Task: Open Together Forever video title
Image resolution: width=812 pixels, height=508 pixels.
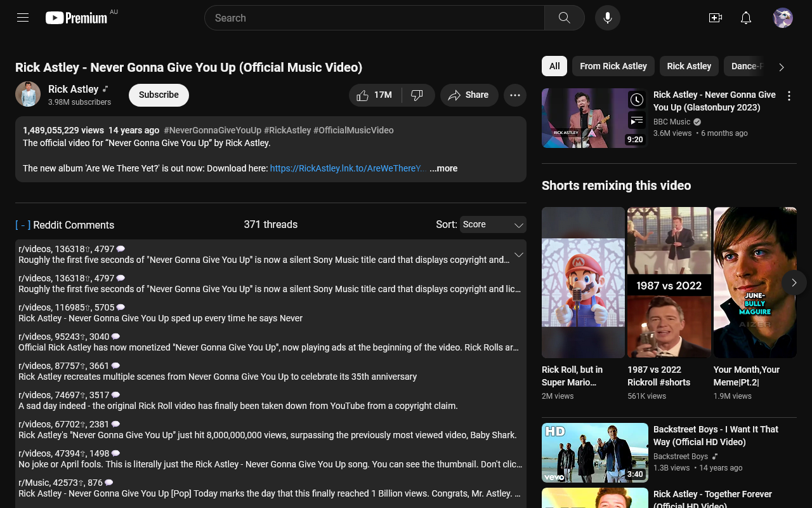Action: pyautogui.click(x=712, y=500)
